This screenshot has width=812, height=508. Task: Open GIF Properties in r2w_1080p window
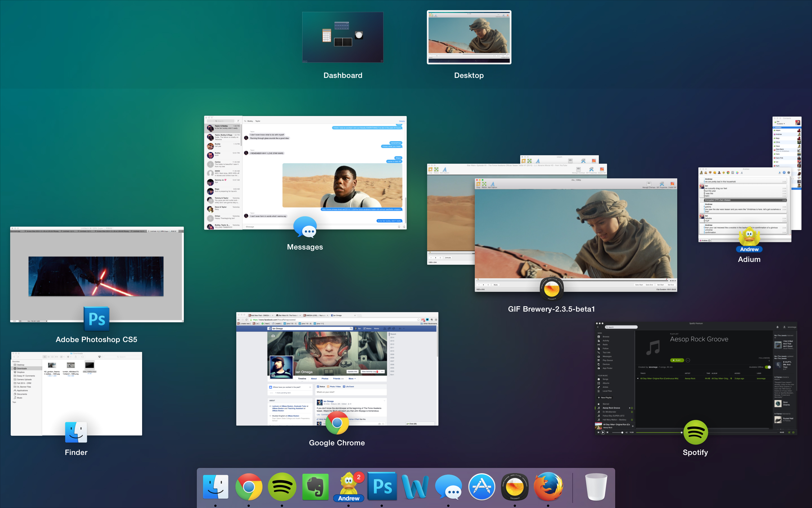[662, 185]
